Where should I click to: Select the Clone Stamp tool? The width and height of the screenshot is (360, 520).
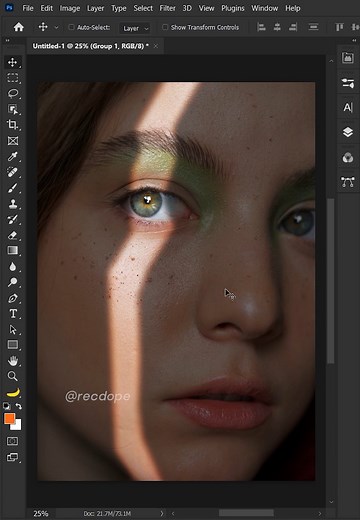[x=13, y=203]
